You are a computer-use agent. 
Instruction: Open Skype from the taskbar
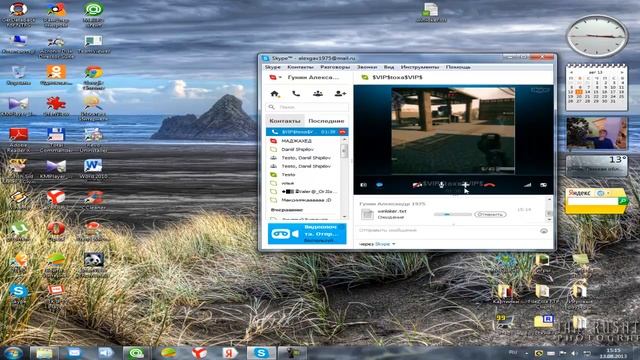click(x=261, y=353)
